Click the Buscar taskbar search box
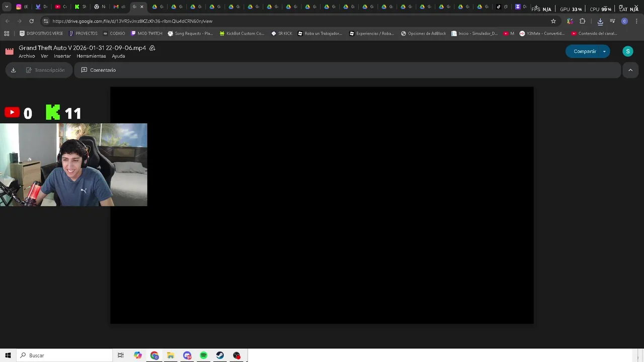Screen dimensions: 644x362 coord(64,355)
